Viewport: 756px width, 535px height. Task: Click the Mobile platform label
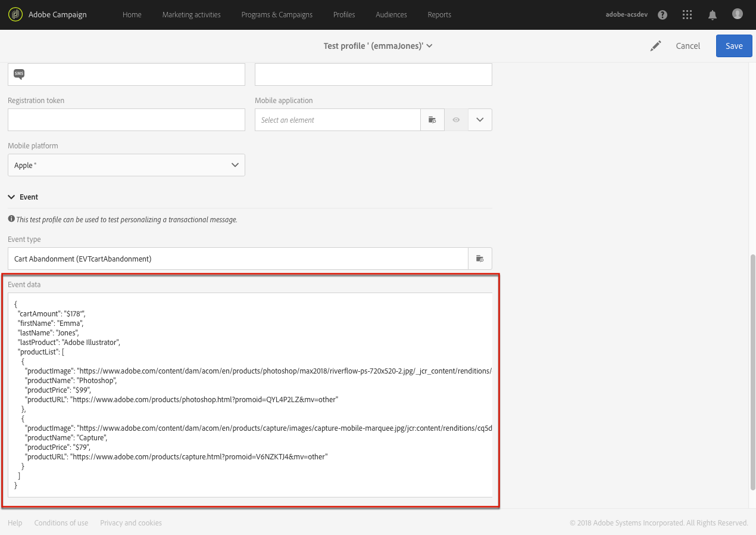click(33, 146)
